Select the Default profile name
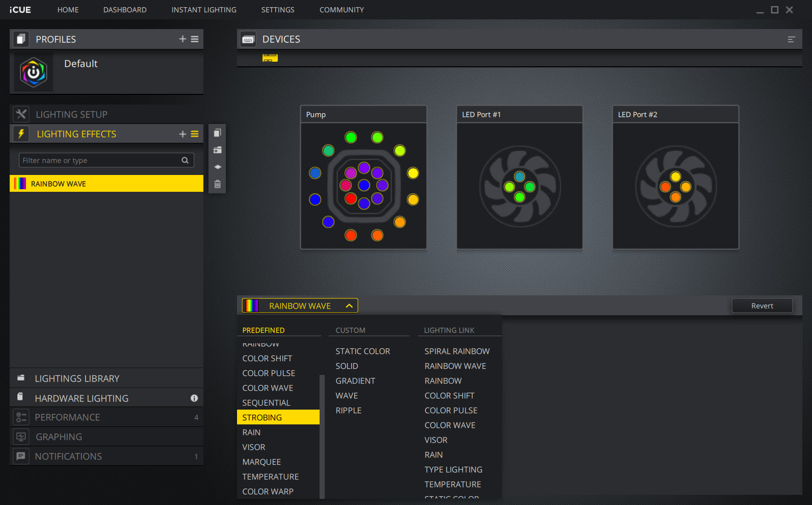The height and width of the screenshot is (505, 812). 81,64
